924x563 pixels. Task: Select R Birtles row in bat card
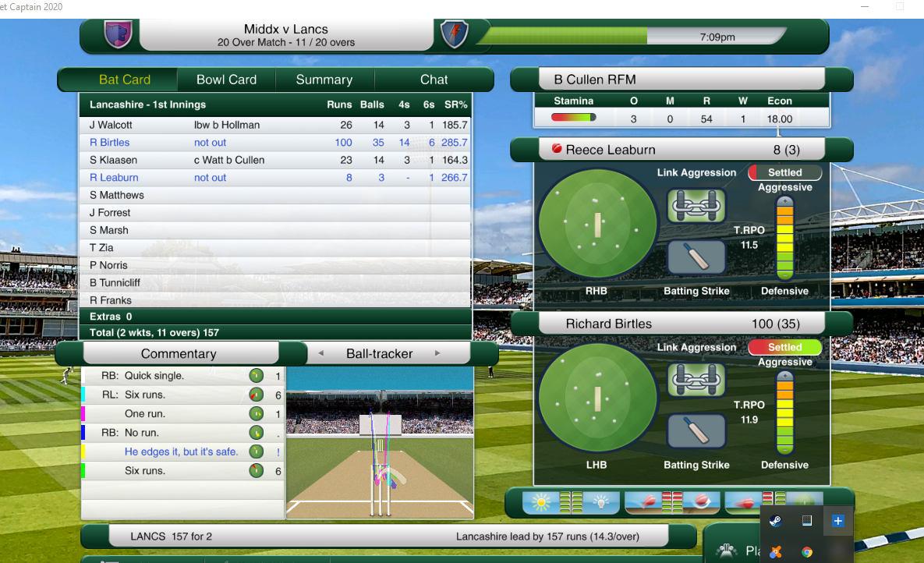[x=276, y=143]
